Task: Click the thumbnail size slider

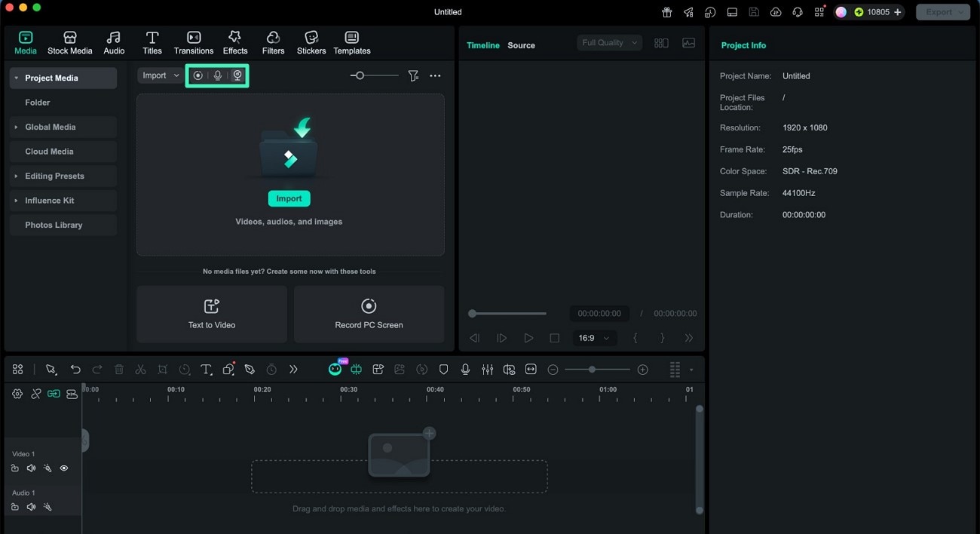Action: [375, 75]
